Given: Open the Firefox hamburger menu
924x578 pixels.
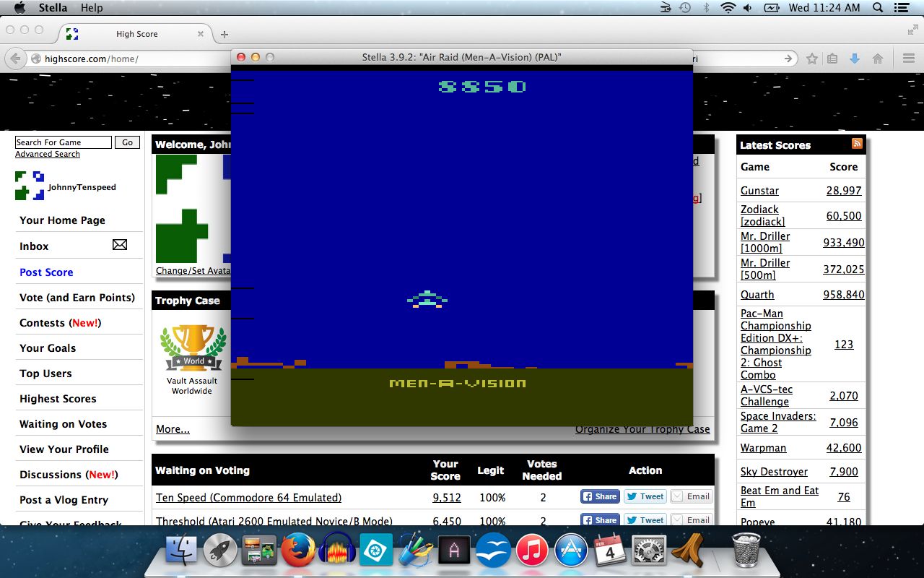Looking at the screenshot, I should (909, 59).
